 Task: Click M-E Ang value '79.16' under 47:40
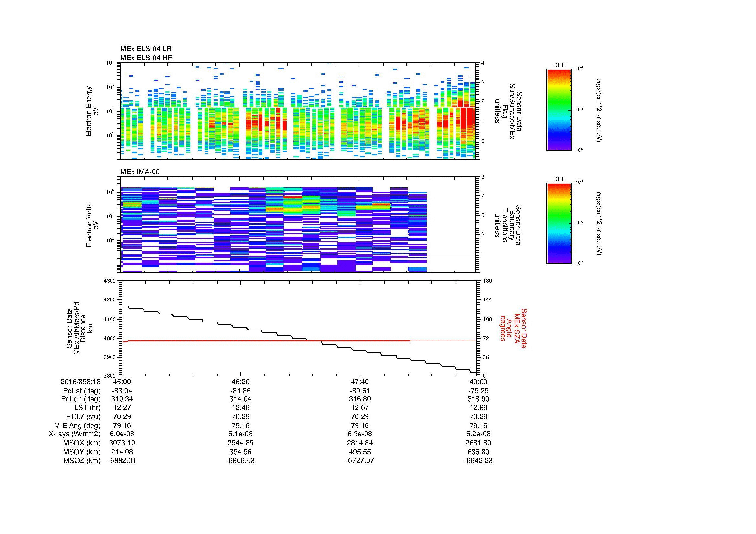(x=360, y=425)
